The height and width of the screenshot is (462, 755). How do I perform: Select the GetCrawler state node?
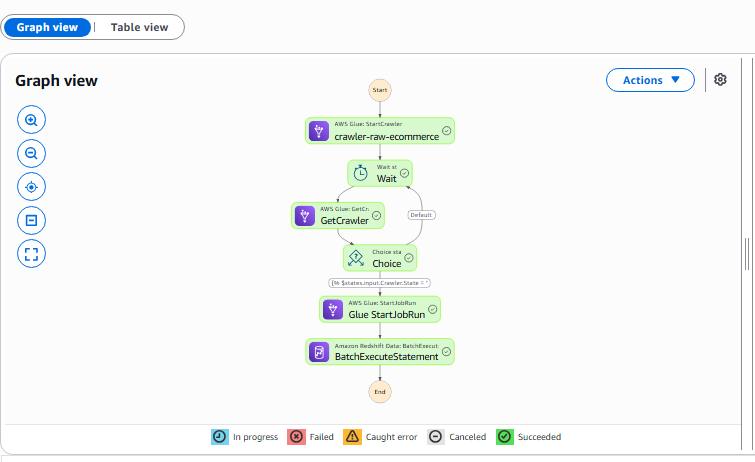pyautogui.click(x=338, y=215)
